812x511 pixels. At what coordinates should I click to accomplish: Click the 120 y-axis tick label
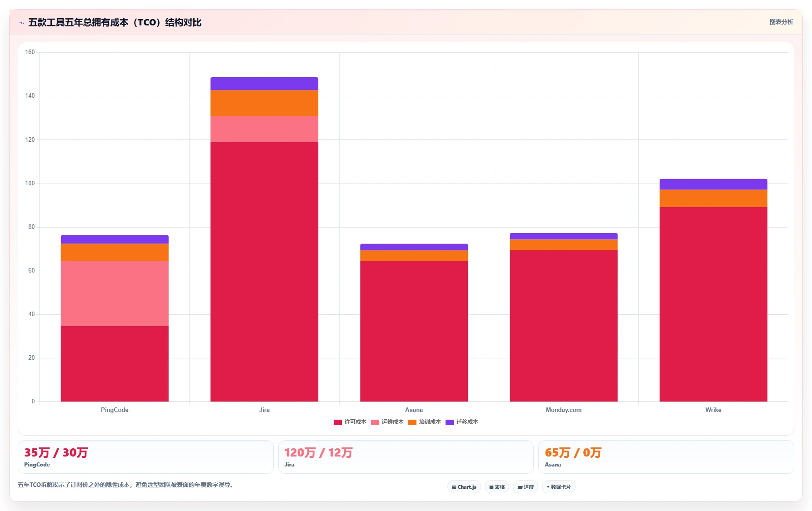click(30, 139)
